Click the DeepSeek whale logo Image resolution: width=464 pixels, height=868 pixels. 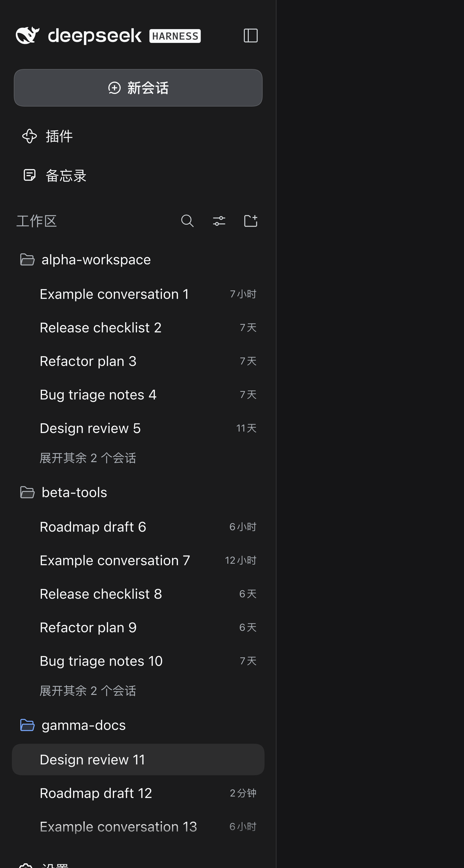(x=28, y=35)
